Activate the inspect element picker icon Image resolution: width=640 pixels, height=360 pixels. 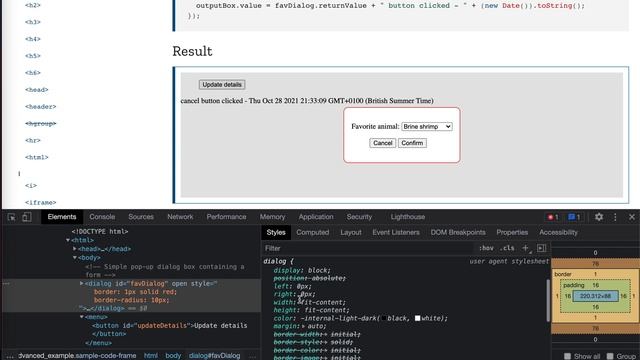click(x=11, y=217)
